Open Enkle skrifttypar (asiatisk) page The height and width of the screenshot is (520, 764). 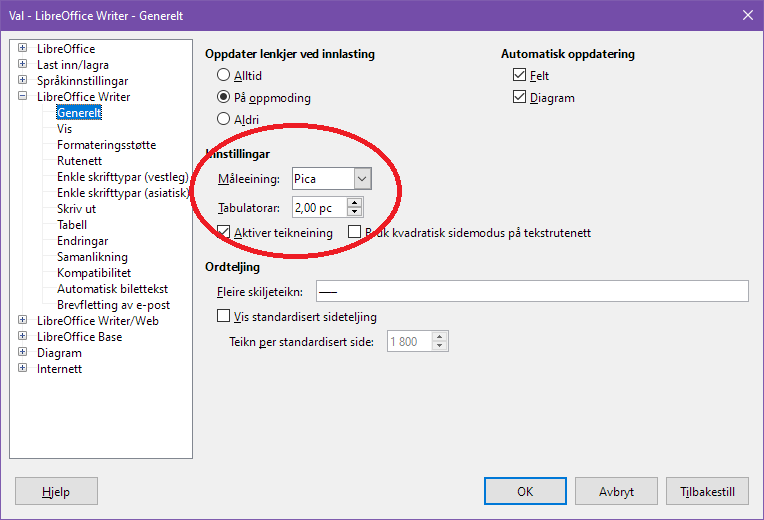[x=123, y=193]
